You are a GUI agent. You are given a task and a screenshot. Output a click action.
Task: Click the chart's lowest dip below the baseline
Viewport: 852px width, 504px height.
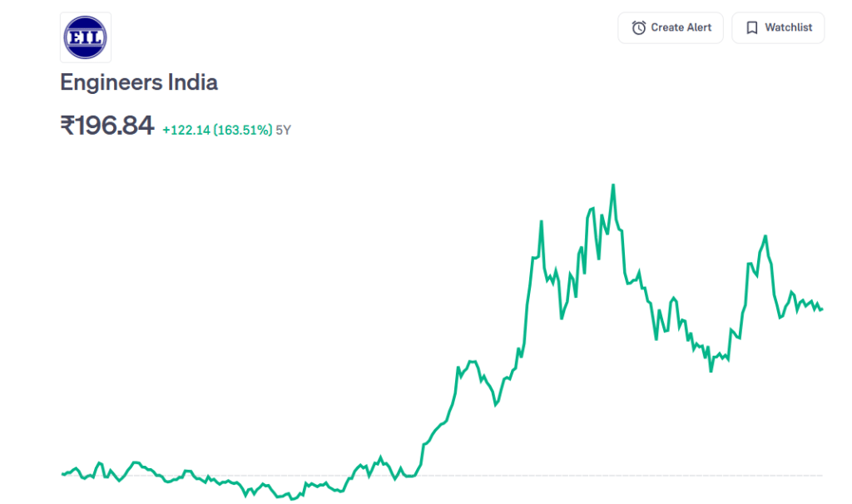[x=292, y=499]
